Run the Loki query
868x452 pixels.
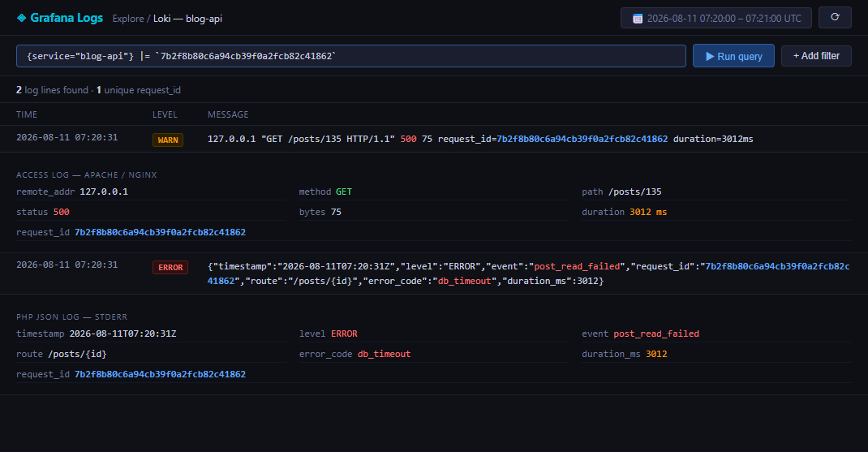[x=733, y=56]
